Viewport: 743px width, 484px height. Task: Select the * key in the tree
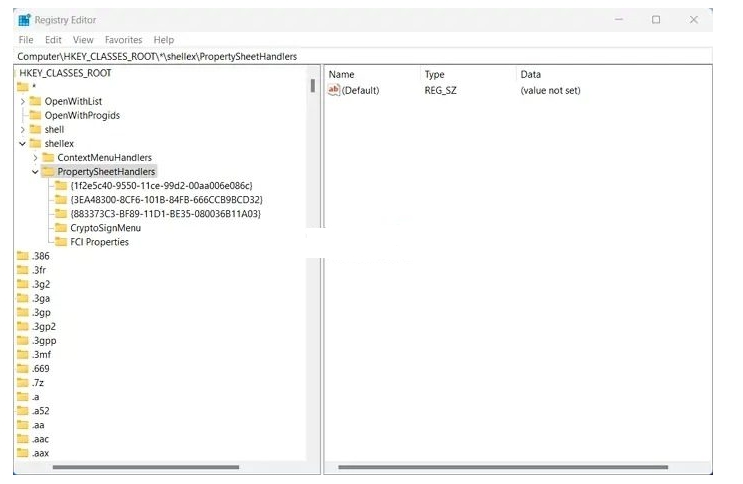click(34, 87)
